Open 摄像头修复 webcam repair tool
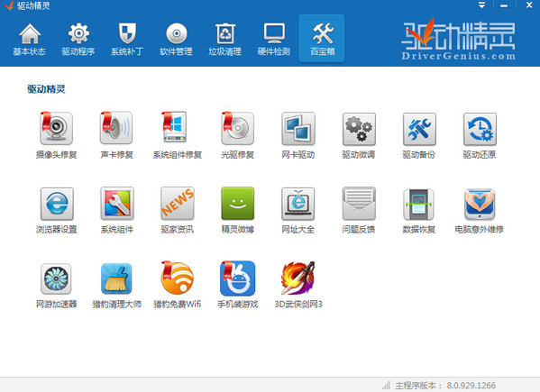The width and height of the screenshot is (540, 392). coord(56,128)
